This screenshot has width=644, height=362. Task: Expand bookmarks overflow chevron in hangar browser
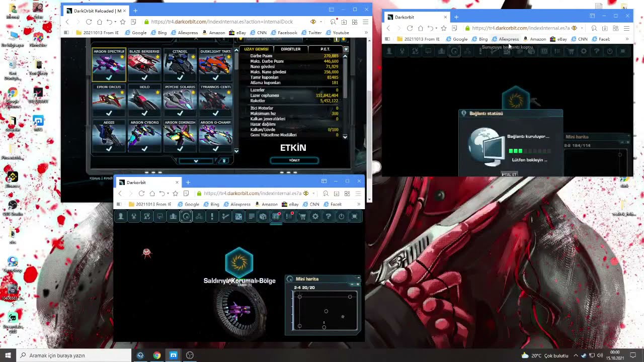tap(366, 33)
